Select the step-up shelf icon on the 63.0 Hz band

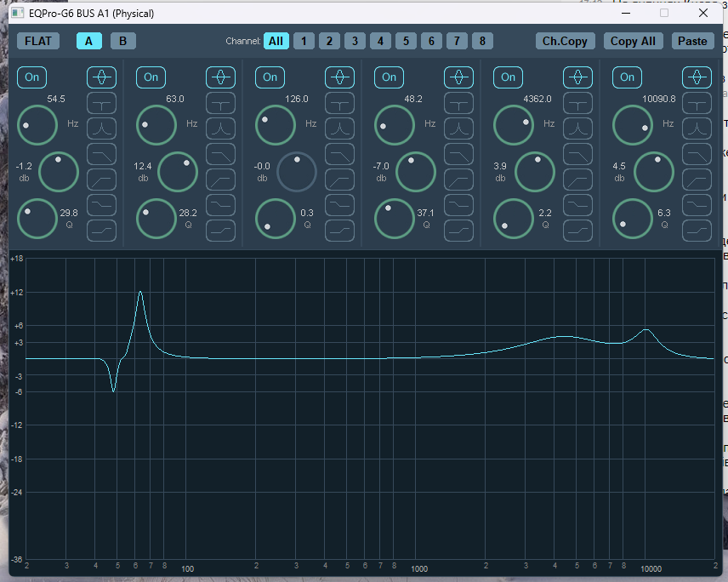point(220,231)
